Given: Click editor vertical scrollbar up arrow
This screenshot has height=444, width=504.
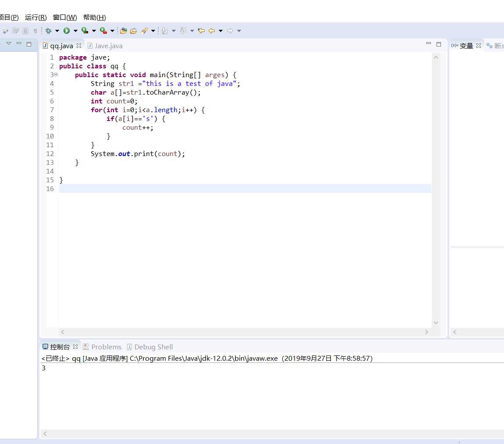Looking at the screenshot, I should 436,57.
